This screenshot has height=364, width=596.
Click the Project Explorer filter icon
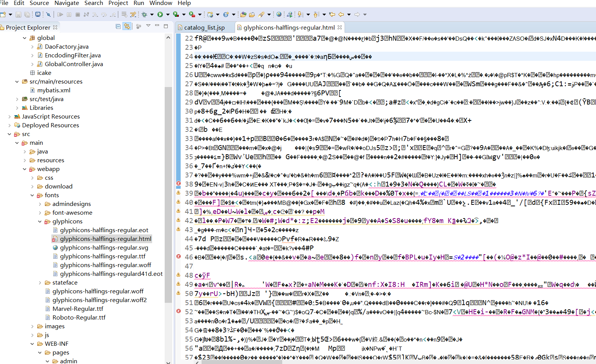139,26
